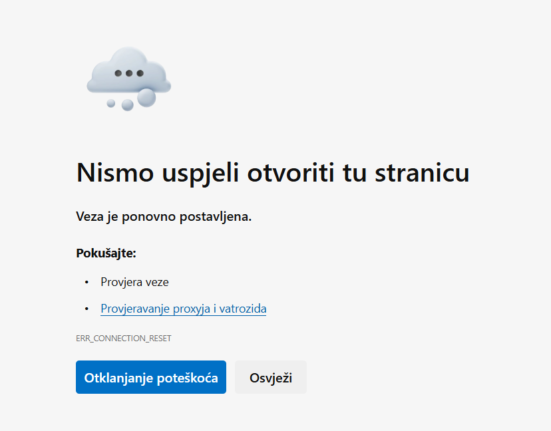Screen dimensions: 551x431
Task: Click the word stranicu in the heading
Action: 422,172
